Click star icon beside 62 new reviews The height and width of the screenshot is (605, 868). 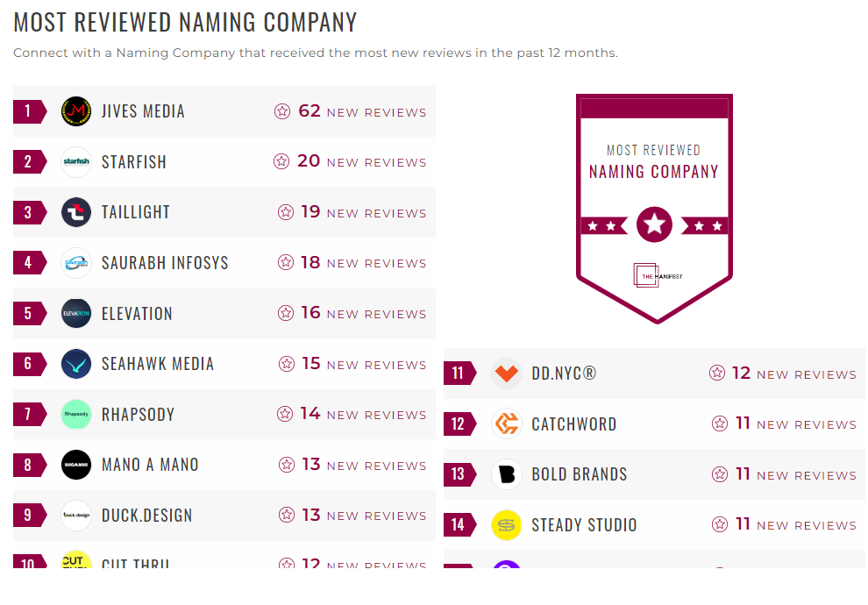282,111
